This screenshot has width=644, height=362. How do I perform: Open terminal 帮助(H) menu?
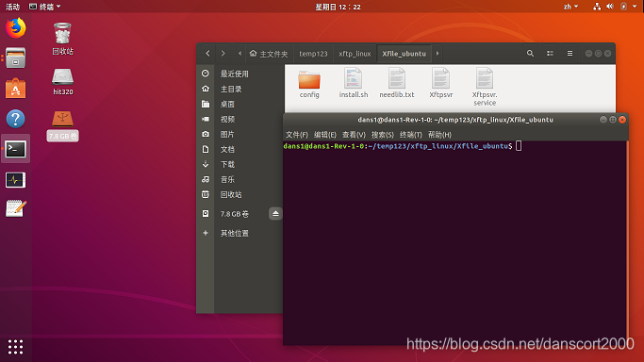point(439,135)
